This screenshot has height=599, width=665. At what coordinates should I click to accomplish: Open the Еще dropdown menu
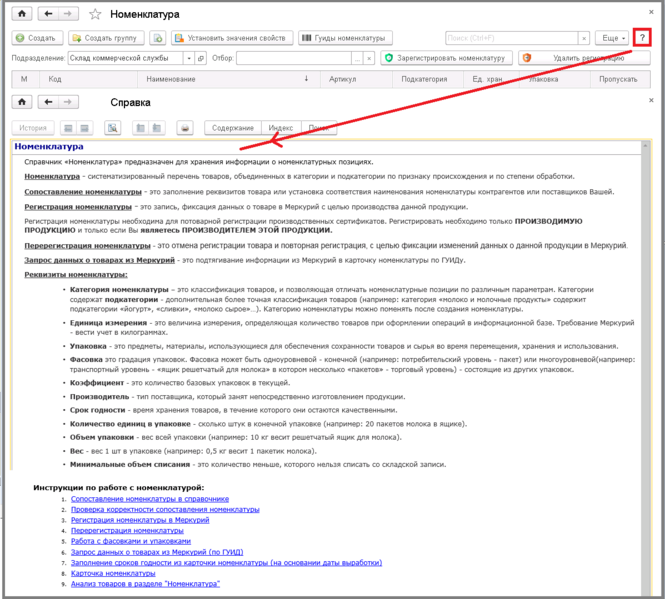(x=611, y=37)
